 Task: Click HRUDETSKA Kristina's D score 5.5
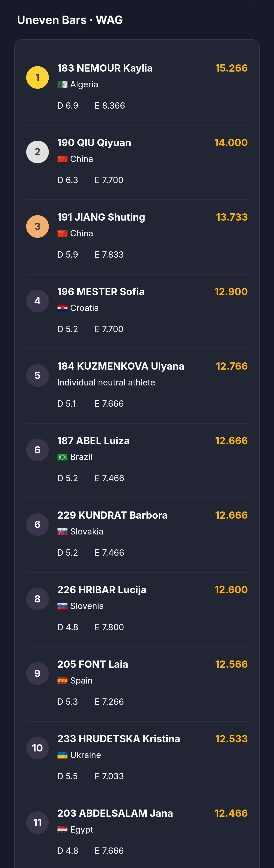68,776
